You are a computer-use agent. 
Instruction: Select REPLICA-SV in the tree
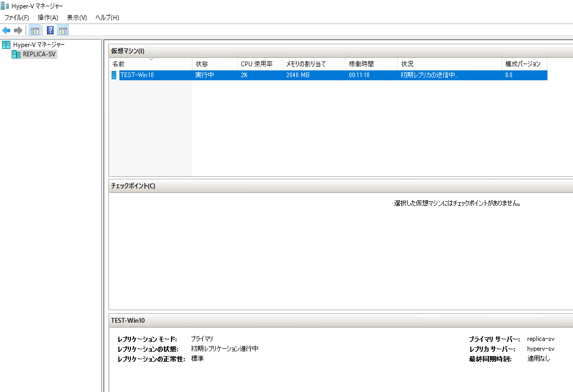click(39, 54)
